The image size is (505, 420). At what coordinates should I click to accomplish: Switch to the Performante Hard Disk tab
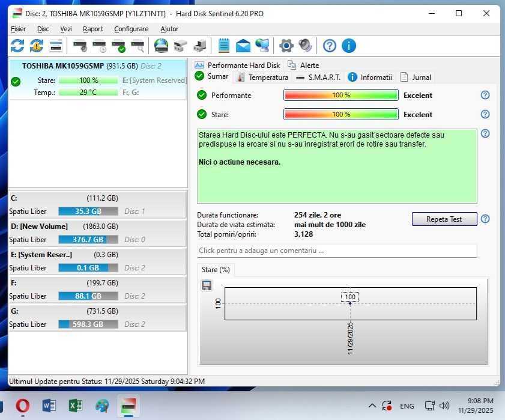pos(238,65)
